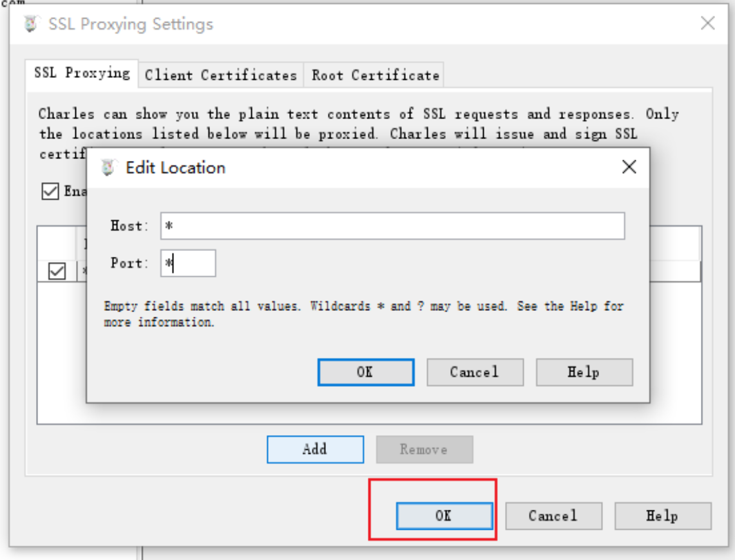Open Help in SSL Proxying Settings
This screenshot has height=560, width=735.
(663, 516)
